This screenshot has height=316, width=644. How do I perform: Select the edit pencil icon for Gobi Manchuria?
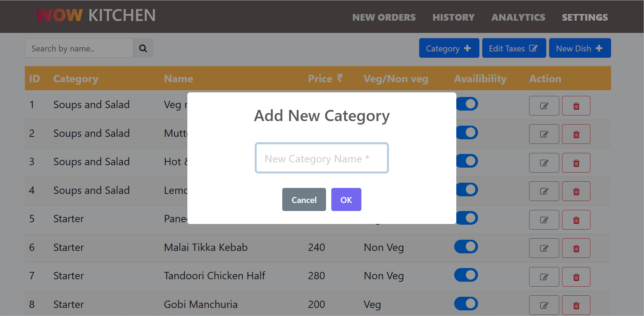click(x=544, y=305)
